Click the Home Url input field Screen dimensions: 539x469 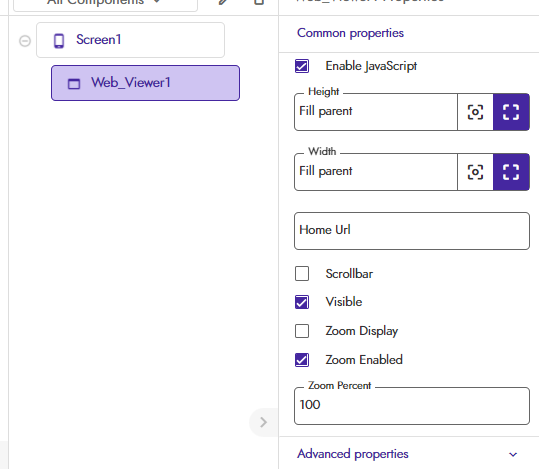point(412,231)
